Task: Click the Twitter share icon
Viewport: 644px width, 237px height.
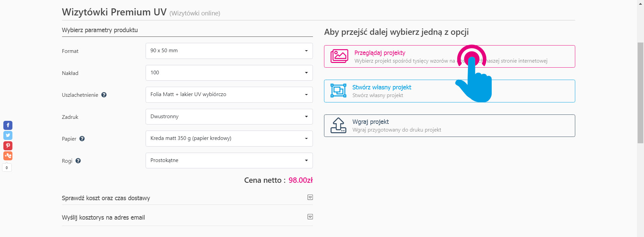Action: [8, 135]
